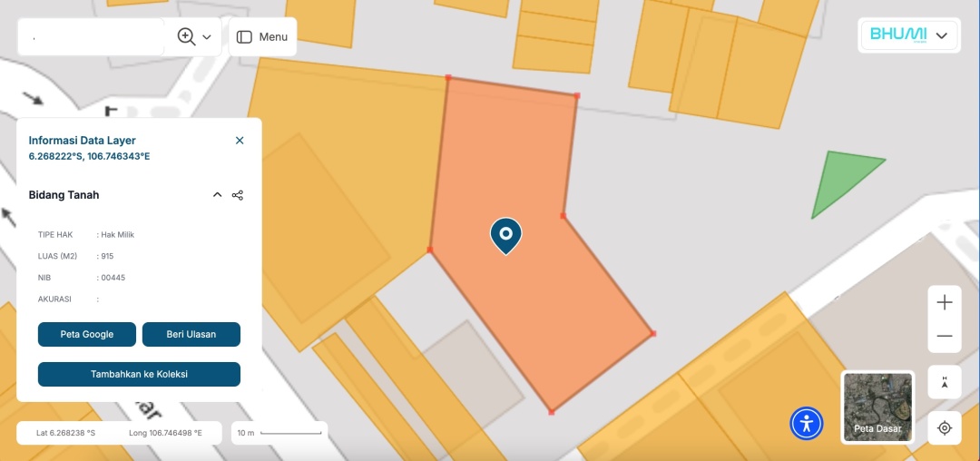This screenshot has width=980, height=461.
Task: Click the share icon beside Bidang Tanah
Action: coord(238,195)
